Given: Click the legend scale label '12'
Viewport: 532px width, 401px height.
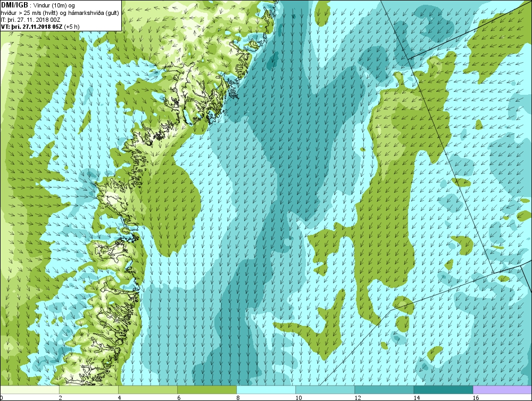Looking at the screenshot, I should click(358, 398).
